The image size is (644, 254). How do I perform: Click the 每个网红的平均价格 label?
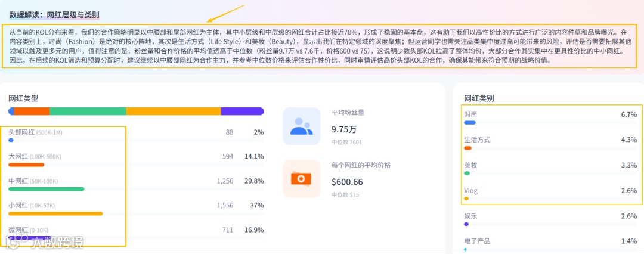point(361,165)
